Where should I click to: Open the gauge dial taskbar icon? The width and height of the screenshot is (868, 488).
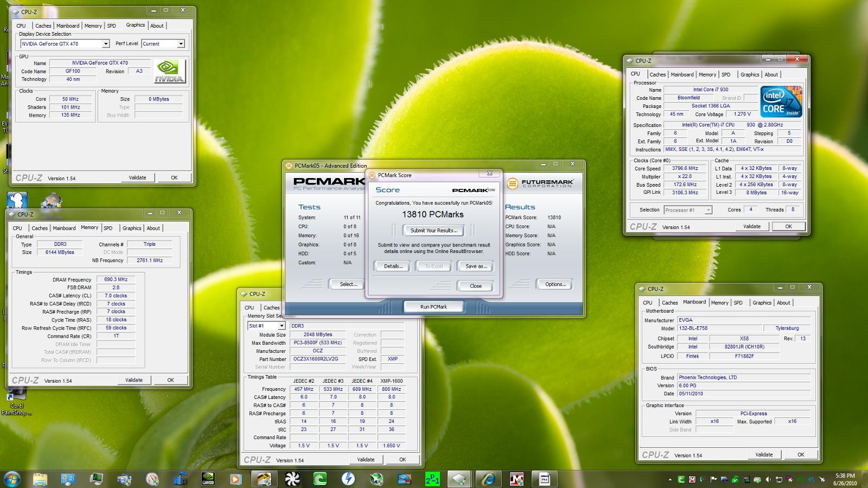click(152, 479)
